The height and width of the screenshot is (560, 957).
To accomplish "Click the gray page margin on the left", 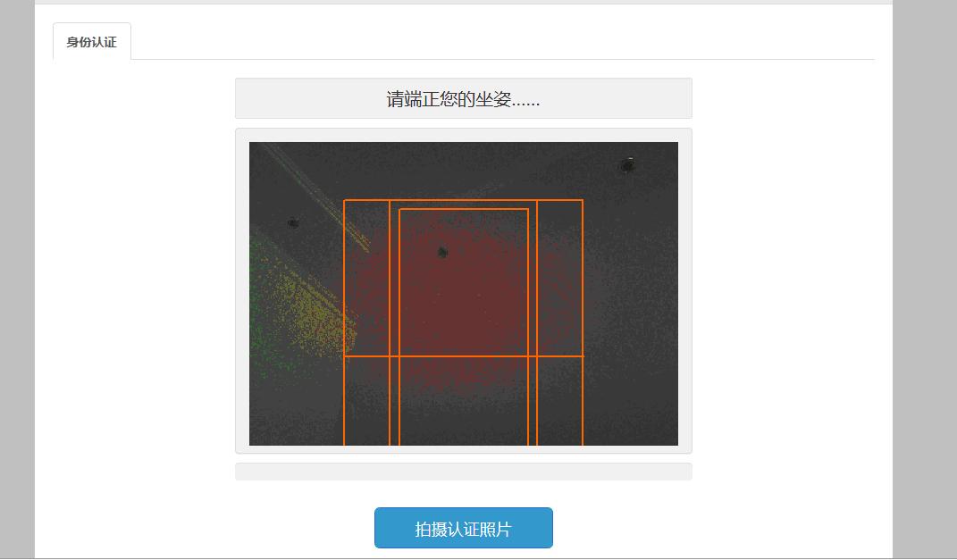I will (17, 280).
